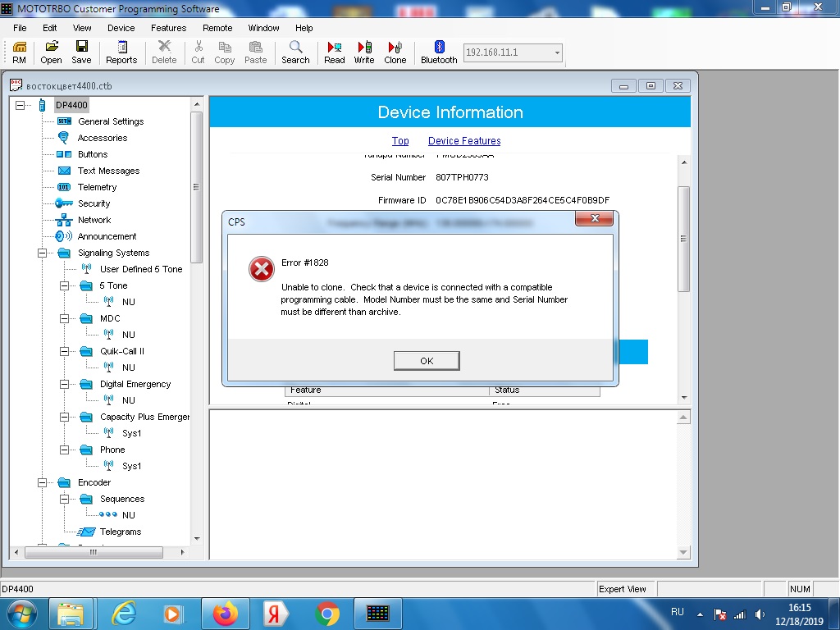Open the File menu
The height and width of the screenshot is (630, 840).
pos(20,28)
